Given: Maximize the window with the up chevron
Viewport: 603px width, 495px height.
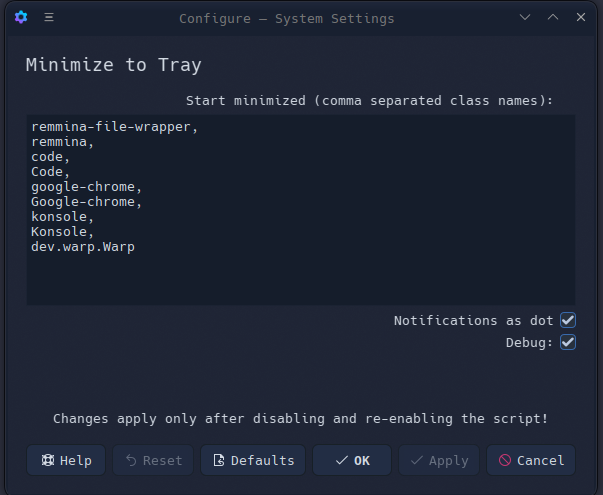Looking at the screenshot, I should [x=553, y=17].
